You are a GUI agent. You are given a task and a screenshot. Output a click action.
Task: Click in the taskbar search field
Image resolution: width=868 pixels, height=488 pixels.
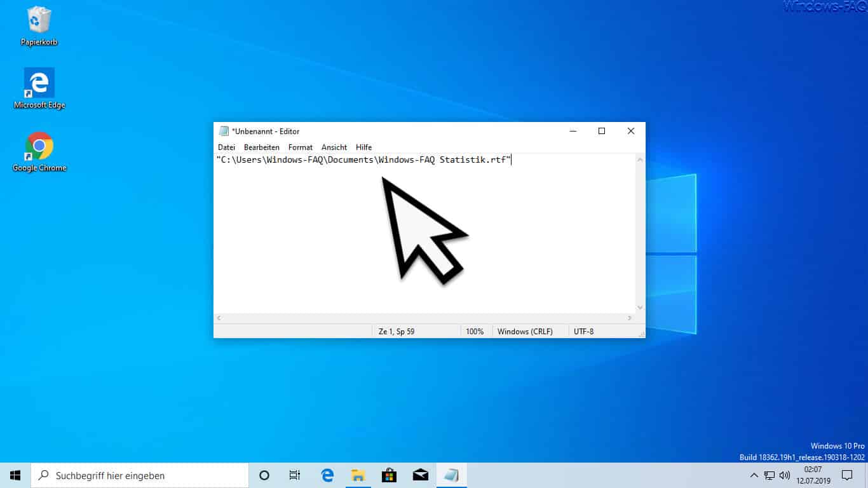point(140,475)
